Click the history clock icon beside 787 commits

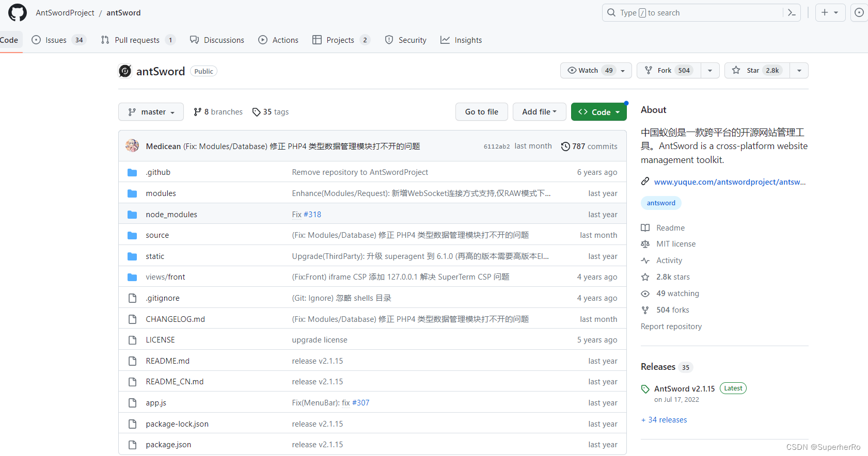point(565,146)
